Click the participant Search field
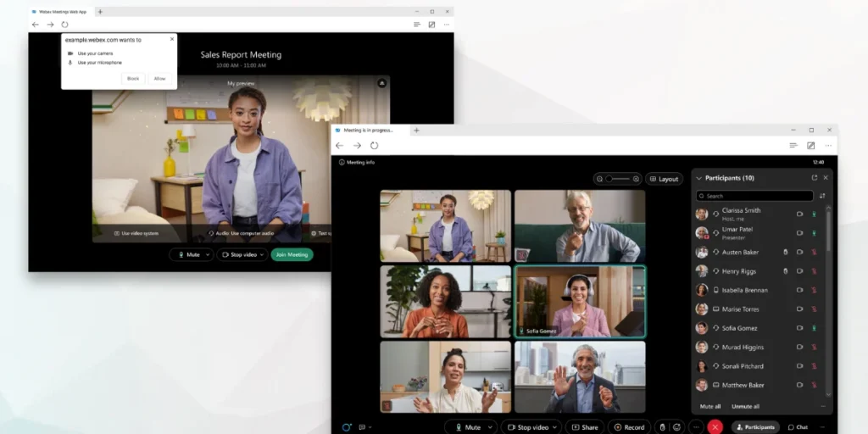The image size is (868, 434). point(754,196)
